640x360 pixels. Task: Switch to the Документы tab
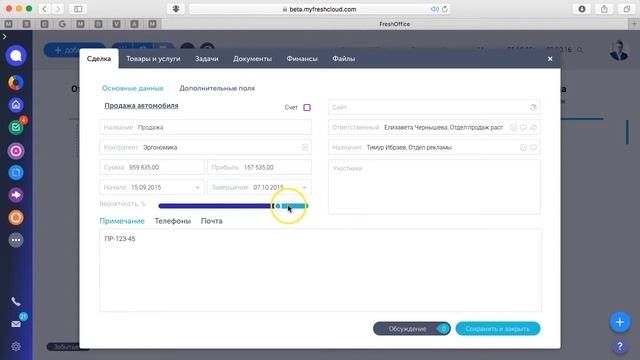252,59
